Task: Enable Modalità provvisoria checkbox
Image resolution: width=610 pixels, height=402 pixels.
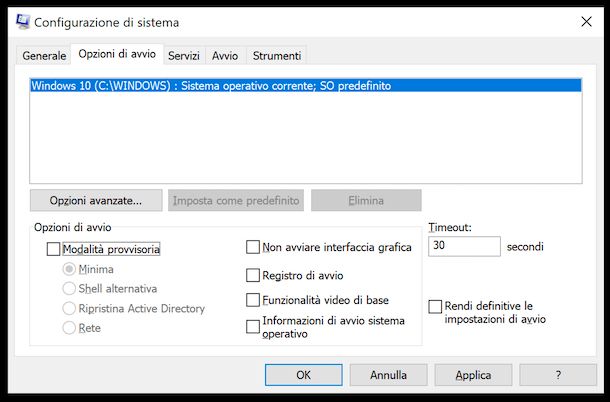Action: 53,249
